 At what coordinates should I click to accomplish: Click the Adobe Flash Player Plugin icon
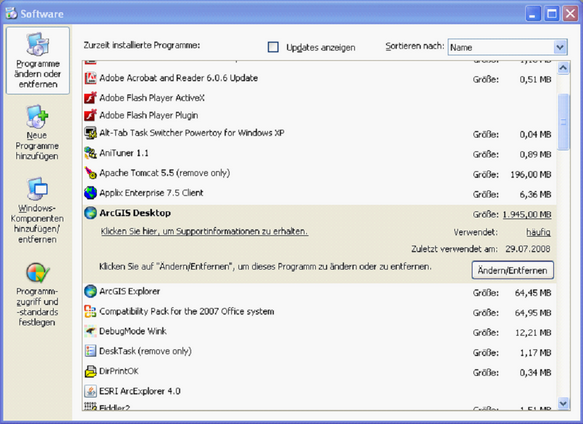click(90, 115)
